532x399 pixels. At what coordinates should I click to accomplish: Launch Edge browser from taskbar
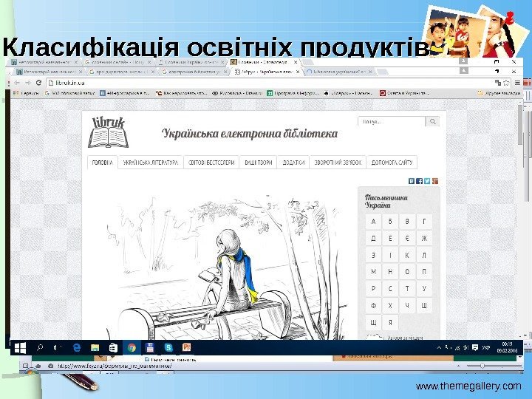click(x=77, y=348)
